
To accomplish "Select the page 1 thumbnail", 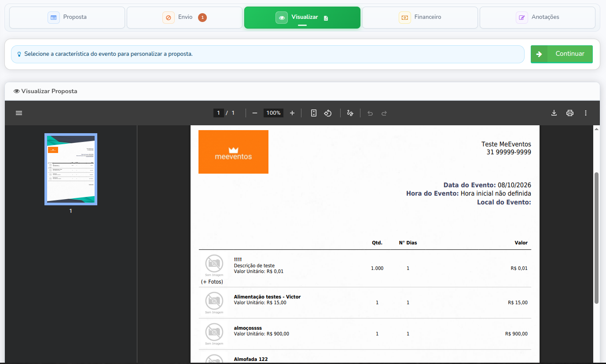I will 71,169.
